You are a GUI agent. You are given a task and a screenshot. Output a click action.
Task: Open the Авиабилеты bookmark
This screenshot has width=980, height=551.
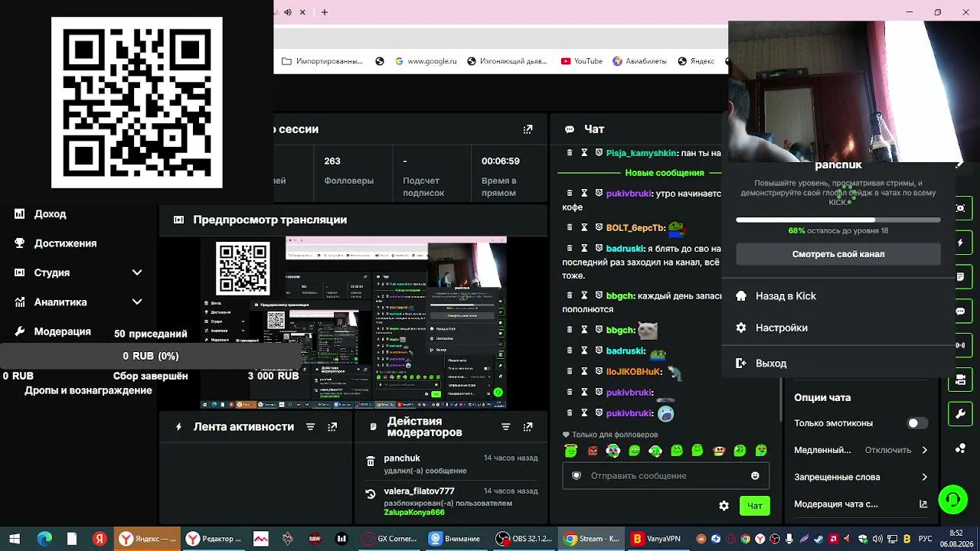[639, 61]
